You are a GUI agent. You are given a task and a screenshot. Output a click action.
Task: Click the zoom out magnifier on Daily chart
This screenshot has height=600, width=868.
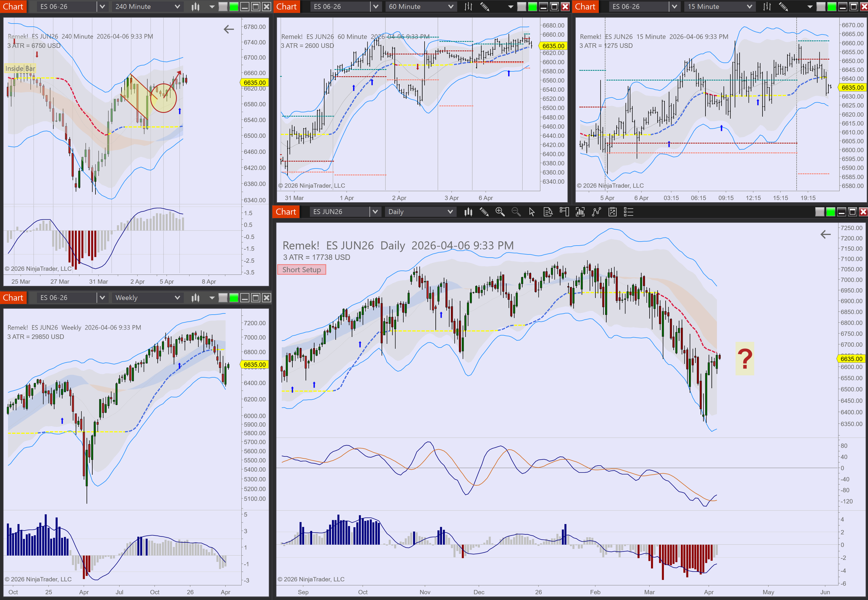516,212
